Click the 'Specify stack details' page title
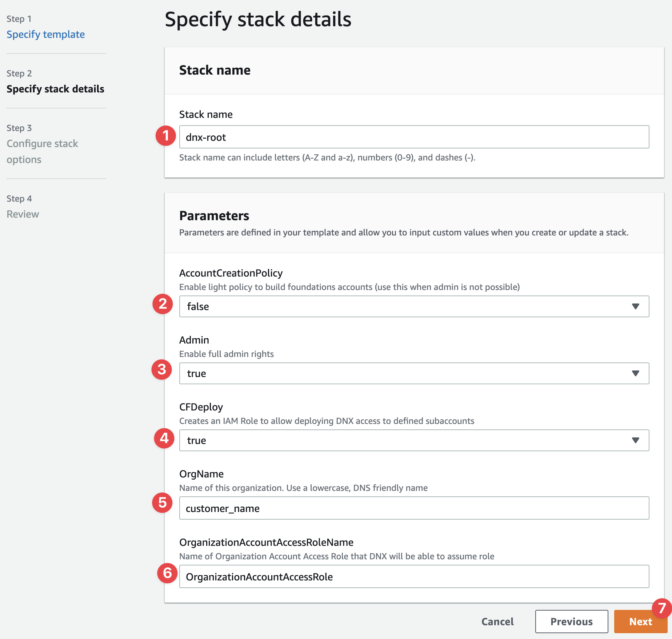Screen dimensions: 672x639 (x=258, y=20)
